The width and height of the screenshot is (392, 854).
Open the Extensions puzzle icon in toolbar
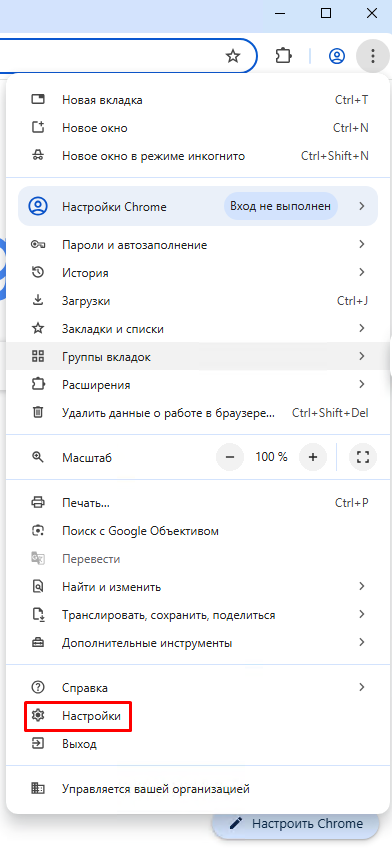[x=283, y=56]
